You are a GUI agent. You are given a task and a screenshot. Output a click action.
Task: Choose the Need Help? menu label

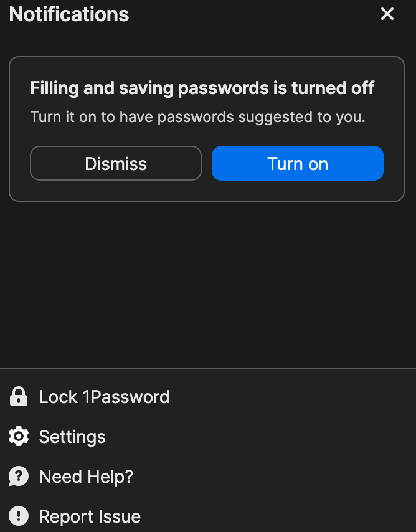[x=86, y=477]
